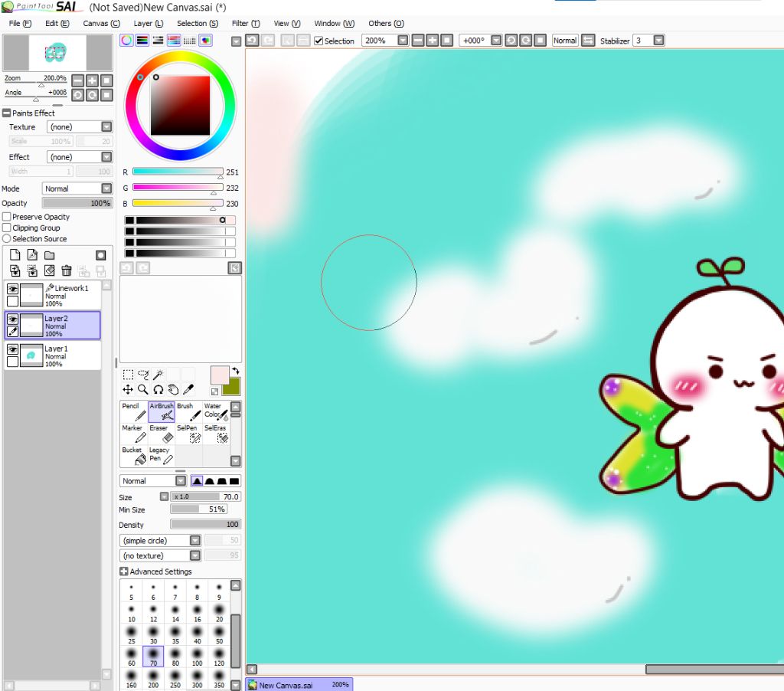
Task: Click the undo arrow in top toolbar
Action: (x=252, y=41)
